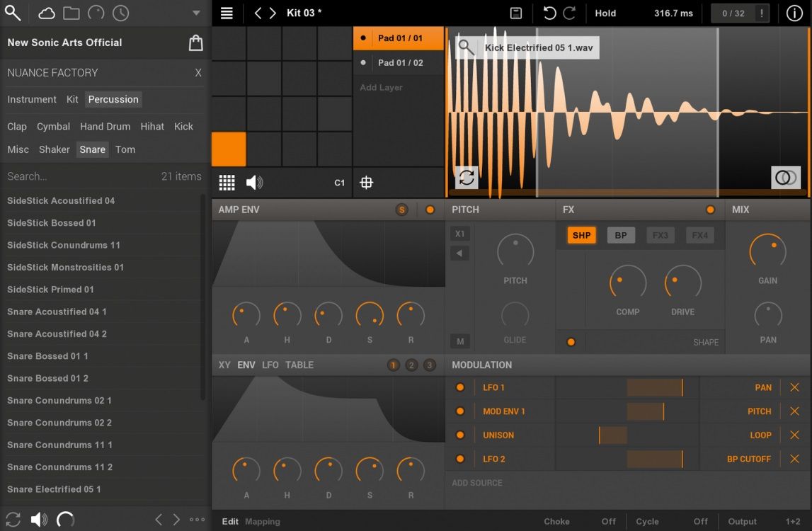Adjust the DRIVE knob
The image size is (812, 531).
tap(682, 283)
